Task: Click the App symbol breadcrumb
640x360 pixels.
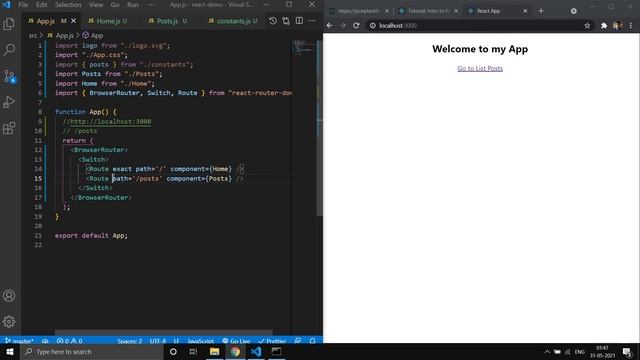Action: coord(93,36)
